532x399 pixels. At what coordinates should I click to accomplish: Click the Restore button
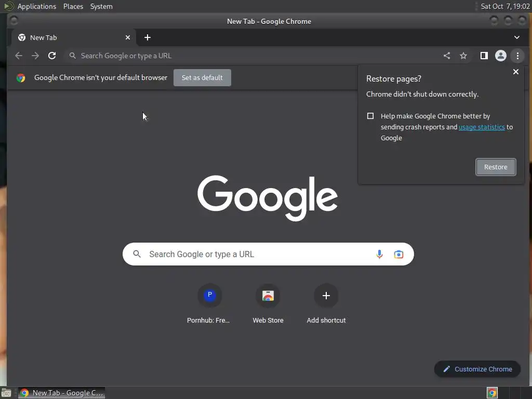pos(496,167)
